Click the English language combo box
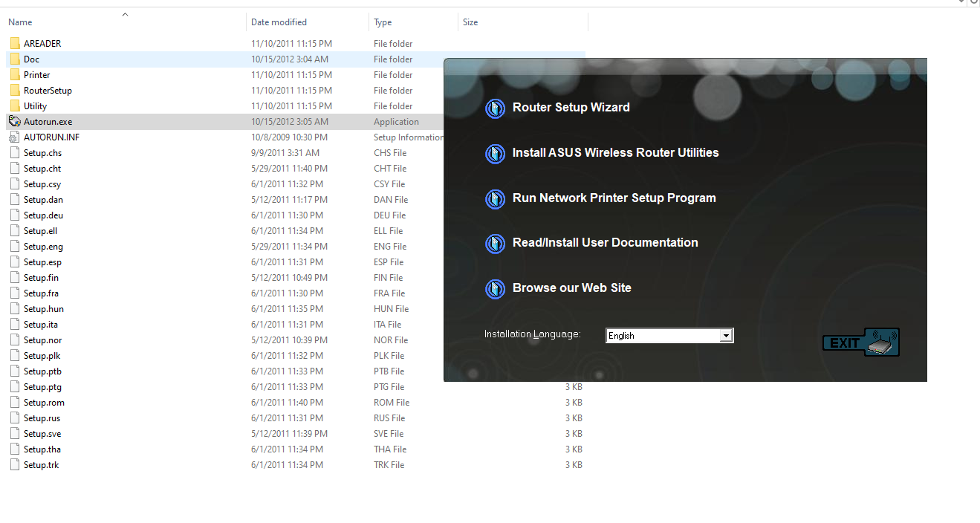 (x=663, y=336)
